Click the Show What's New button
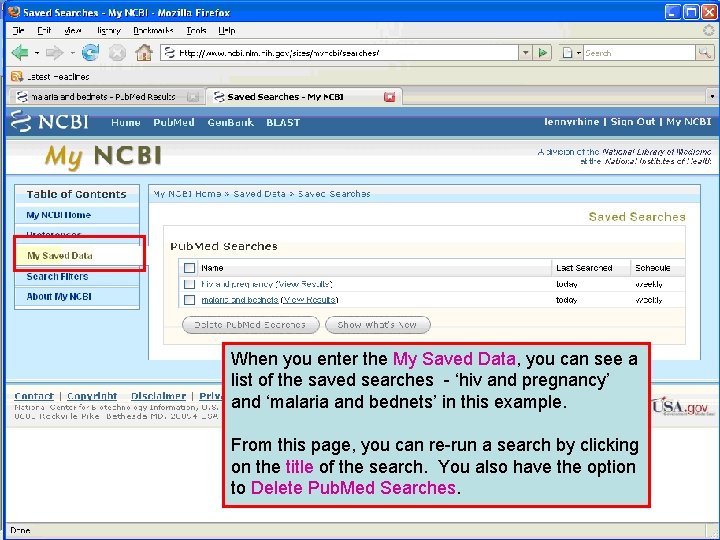 (x=377, y=325)
